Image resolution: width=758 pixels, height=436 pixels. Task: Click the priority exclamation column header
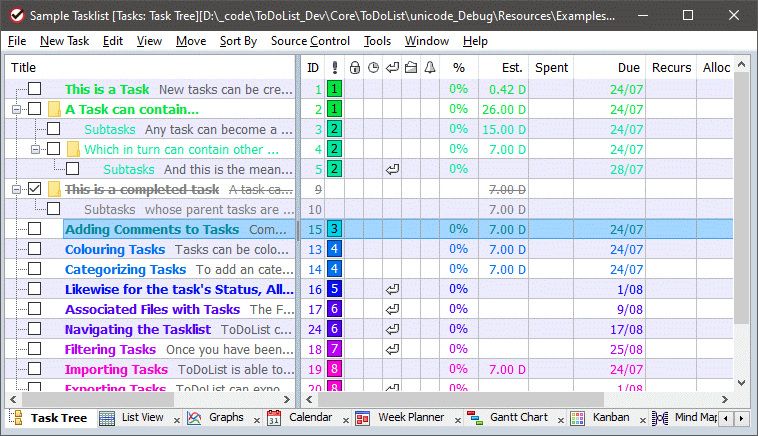334,68
